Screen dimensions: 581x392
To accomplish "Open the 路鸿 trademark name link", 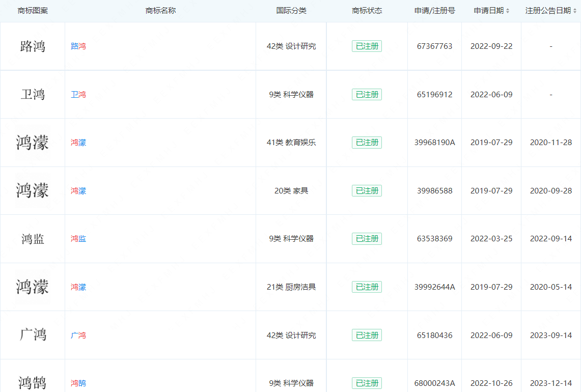I will pos(78,46).
